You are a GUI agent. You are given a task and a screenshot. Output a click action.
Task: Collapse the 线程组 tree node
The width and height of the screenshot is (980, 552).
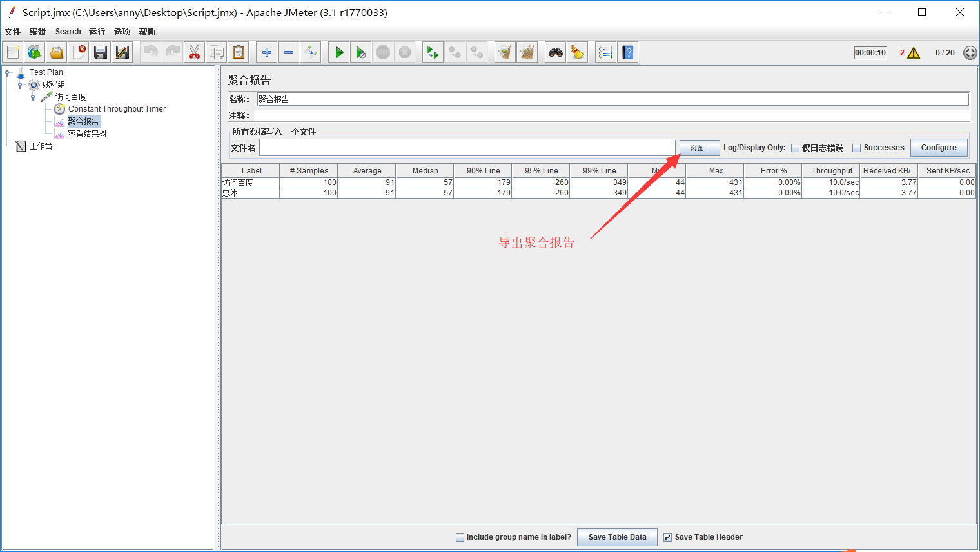[20, 85]
